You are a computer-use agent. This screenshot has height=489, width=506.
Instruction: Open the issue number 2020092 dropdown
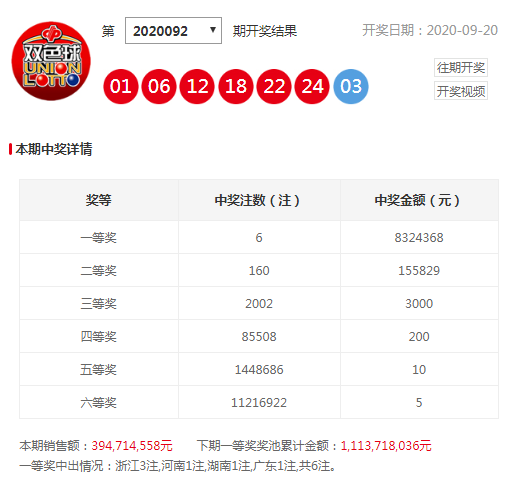click(173, 31)
